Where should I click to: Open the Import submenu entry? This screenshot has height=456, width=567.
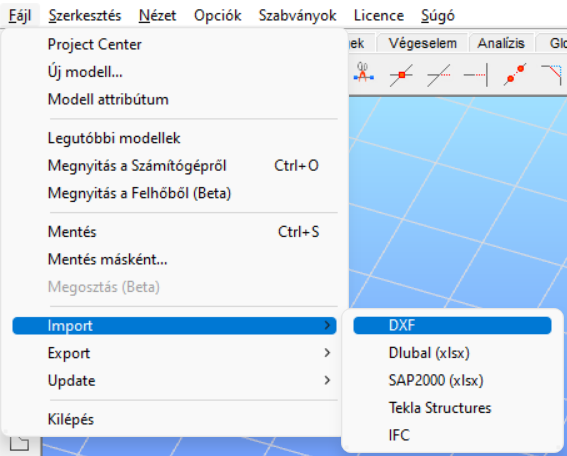(x=174, y=325)
